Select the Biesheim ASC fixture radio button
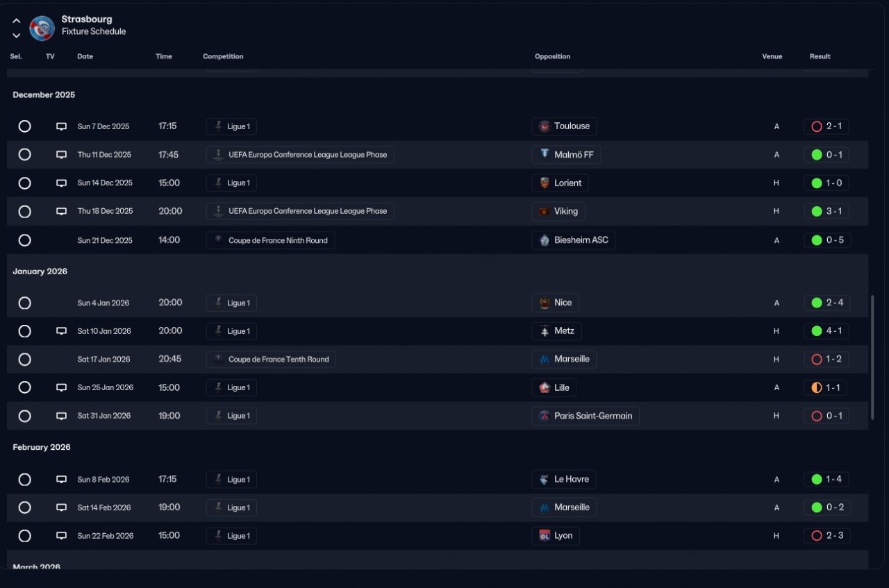The width and height of the screenshot is (889, 588). (x=25, y=240)
